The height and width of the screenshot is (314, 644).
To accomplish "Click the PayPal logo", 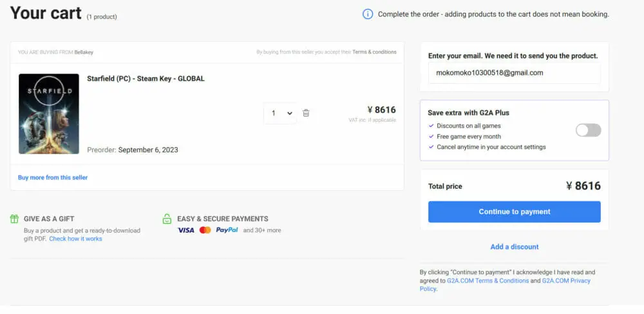I will click(x=227, y=230).
